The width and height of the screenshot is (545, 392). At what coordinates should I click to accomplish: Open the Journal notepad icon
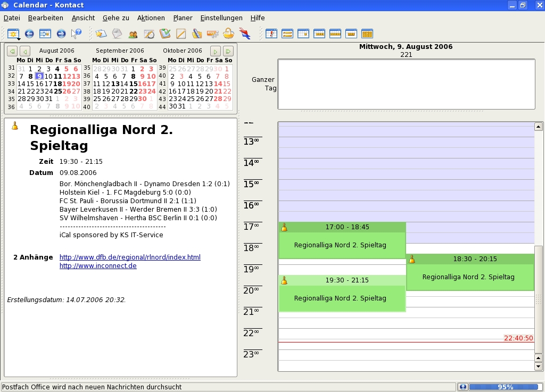(181, 34)
